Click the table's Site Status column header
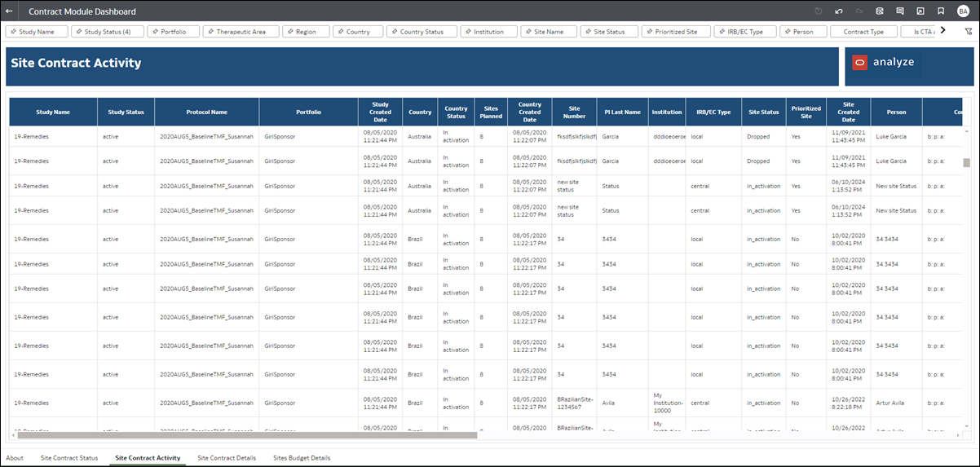Viewport: 980px width, 467px height. point(764,112)
